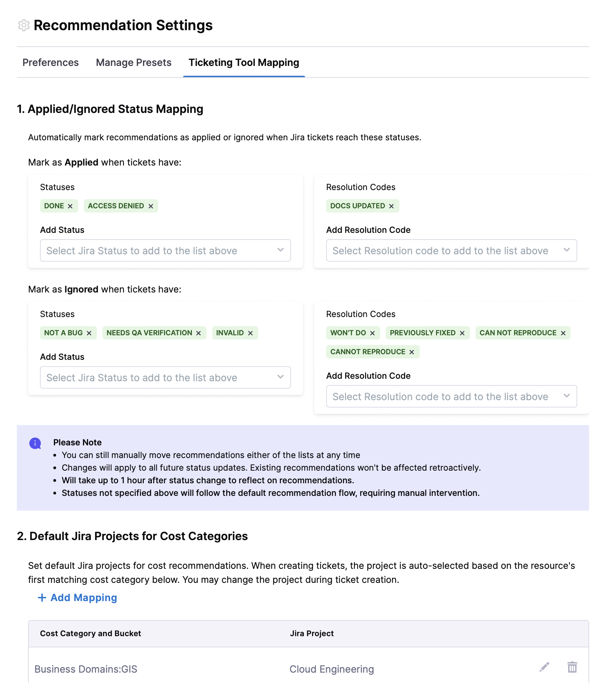
Task: Click the Add Mapping link
Action: pyautogui.click(x=78, y=598)
